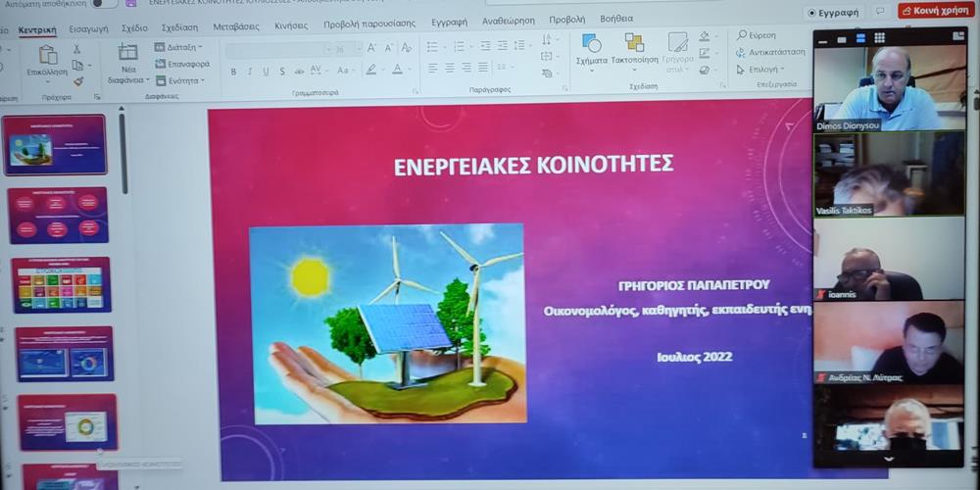Open comments pane speech bubble icon
The height and width of the screenshot is (490, 980).
(x=880, y=11)
